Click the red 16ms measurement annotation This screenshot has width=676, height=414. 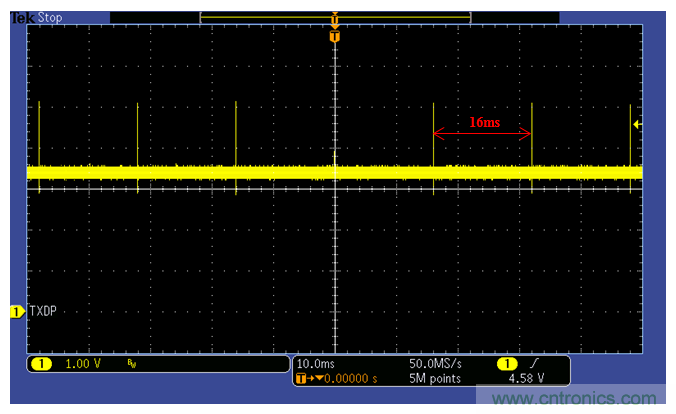click(x=484, y=123)
